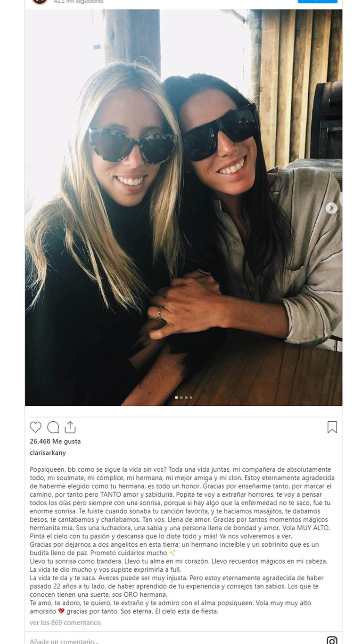Like the post with the heart icon
The width and height of the screenshot is (362, 644).
coord(35,427)
